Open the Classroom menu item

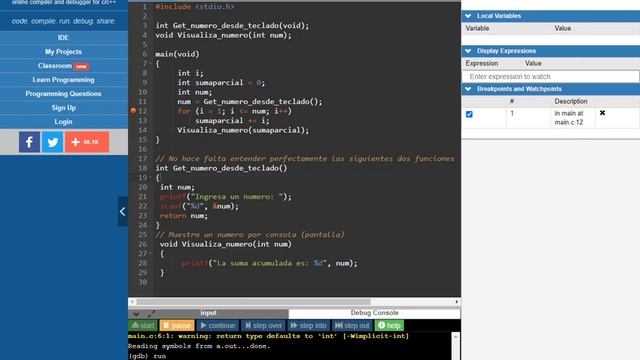click(64, 66)
